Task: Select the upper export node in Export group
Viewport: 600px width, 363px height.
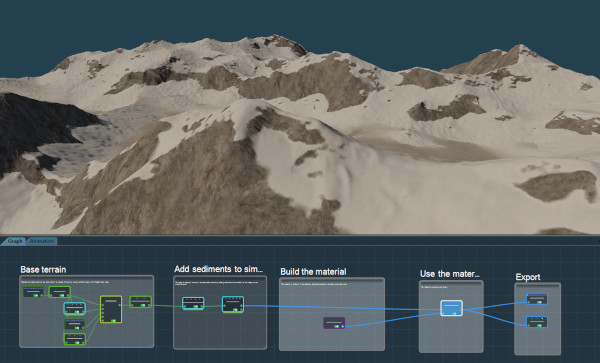Action: tap(537, 299)
